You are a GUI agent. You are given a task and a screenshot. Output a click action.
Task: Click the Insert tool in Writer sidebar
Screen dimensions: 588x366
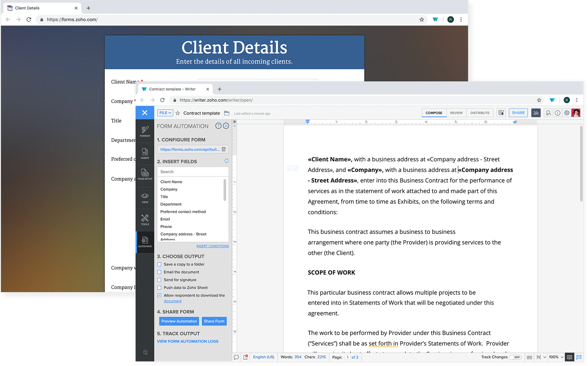[x=145, y=153]
